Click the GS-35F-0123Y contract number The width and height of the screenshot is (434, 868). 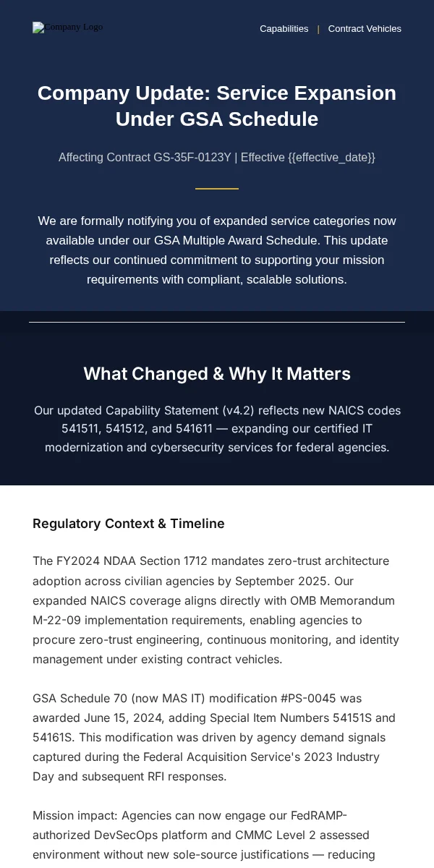pyautogui.click(x=192, y=157)
